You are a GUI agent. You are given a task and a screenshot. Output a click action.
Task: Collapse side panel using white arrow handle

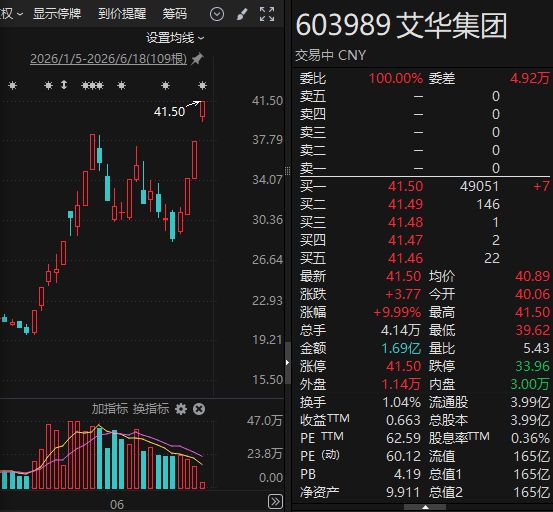[x=287, y=362]
